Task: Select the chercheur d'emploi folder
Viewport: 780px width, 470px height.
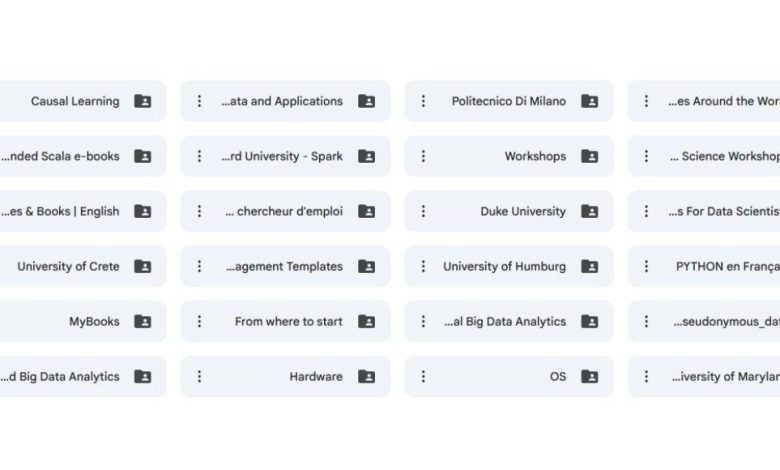Action: click(x=283, y=211)
